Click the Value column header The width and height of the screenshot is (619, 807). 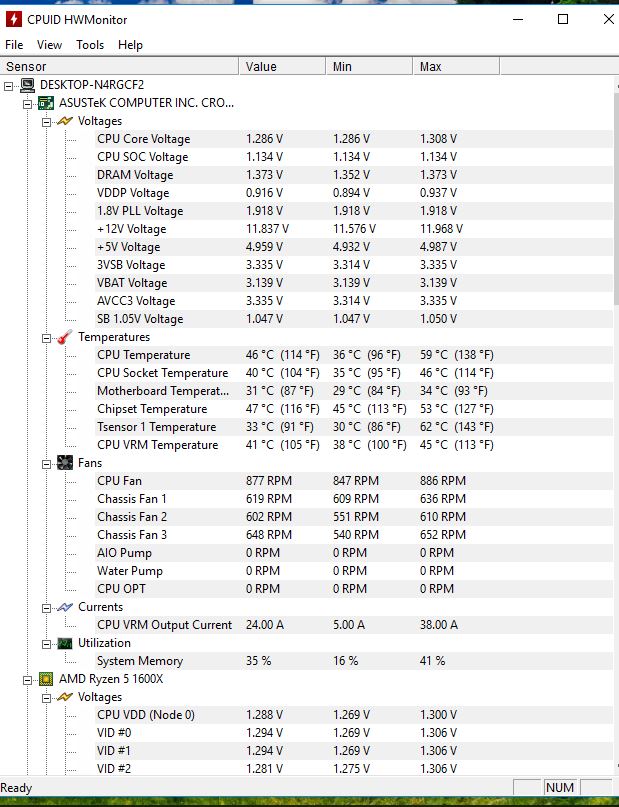[x=283, y=67]
